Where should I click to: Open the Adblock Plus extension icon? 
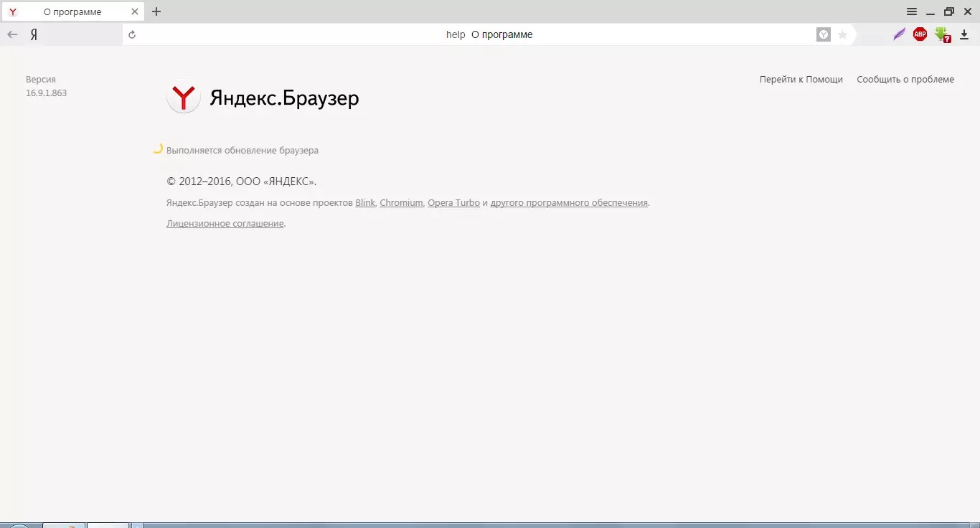pos(920,34)
